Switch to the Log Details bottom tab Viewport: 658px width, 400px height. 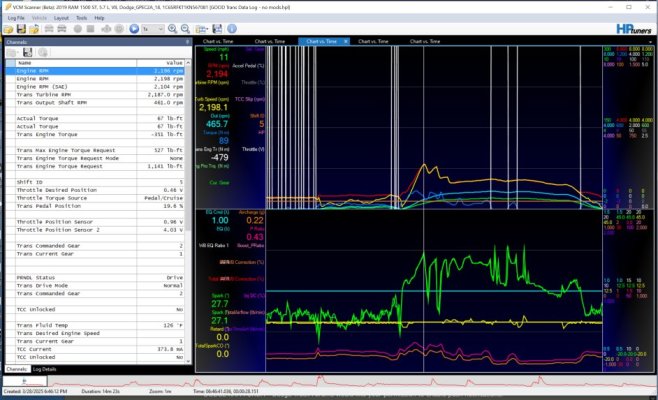click(44, 369)
